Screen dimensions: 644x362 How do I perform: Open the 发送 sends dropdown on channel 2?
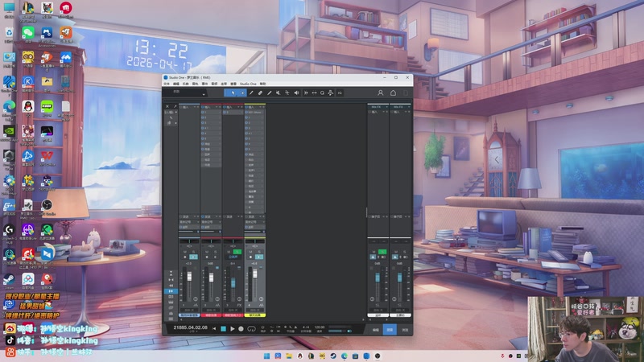coord(217,216)
